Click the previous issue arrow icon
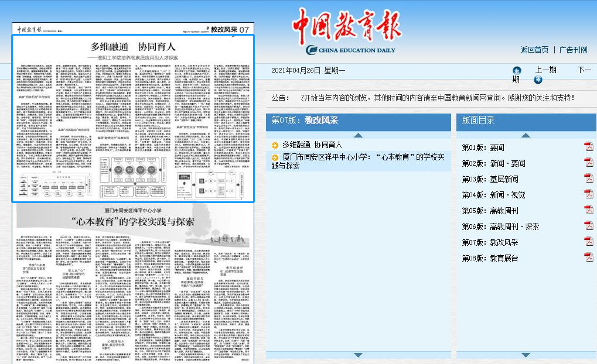This screenshot has width=597, height=364. (517, 70)
